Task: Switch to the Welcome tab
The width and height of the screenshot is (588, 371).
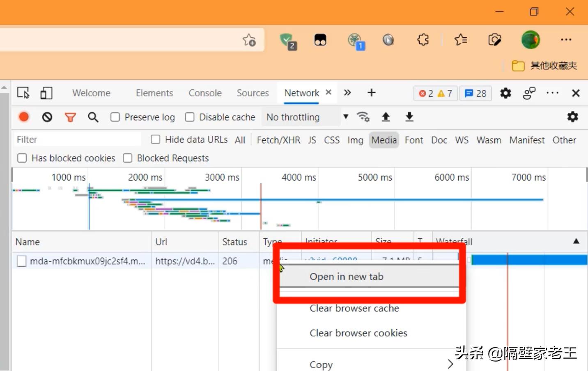Action: [x=91, y=93]
